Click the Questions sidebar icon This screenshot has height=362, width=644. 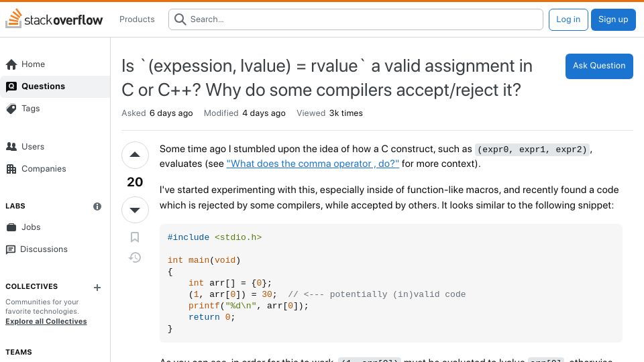click(11, 86)
